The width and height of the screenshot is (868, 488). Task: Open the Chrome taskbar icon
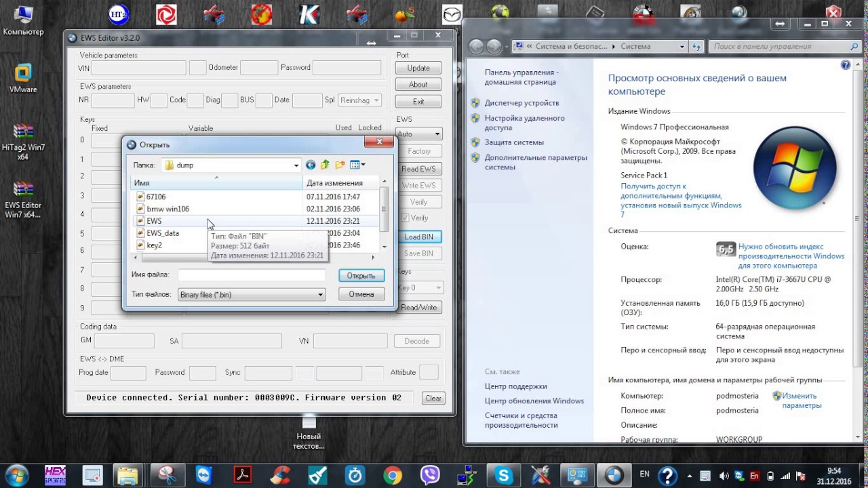(392, 476)
